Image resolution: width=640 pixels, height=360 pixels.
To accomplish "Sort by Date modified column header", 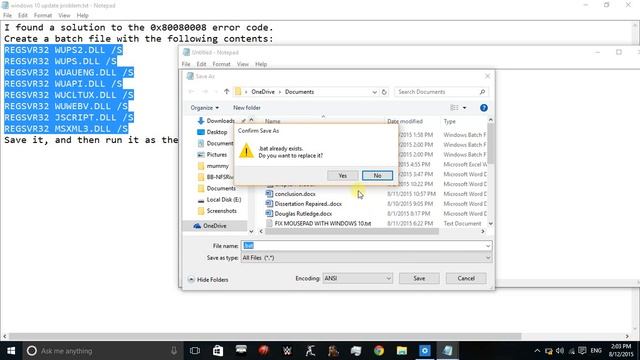I will tap(405, 121).
